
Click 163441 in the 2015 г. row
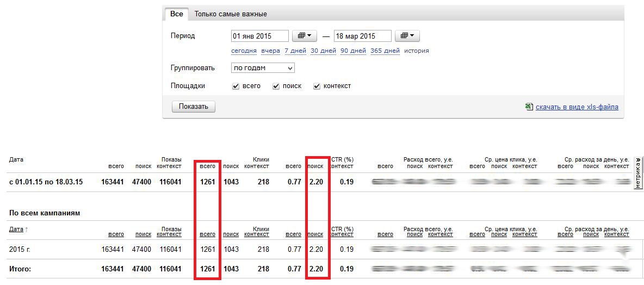pyautogui.click(x=112, y=249)
